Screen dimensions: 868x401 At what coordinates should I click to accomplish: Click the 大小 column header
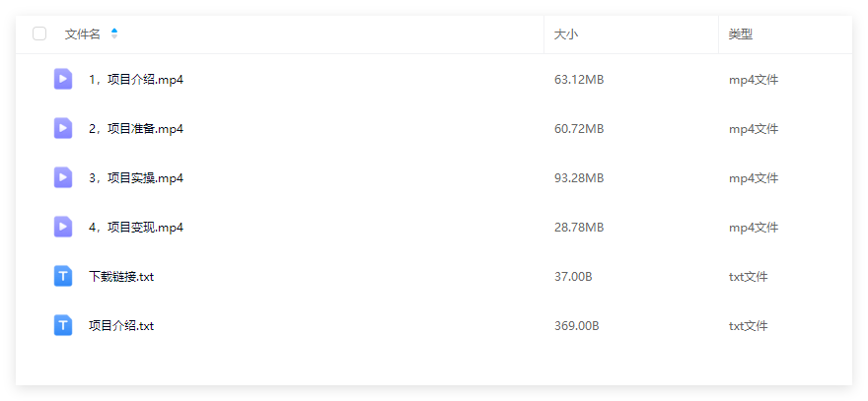566,33
